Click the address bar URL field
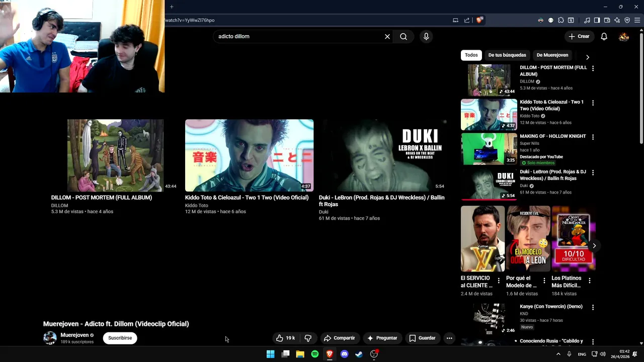The width and height of the screenshot is (644, 362). point(307,20)
